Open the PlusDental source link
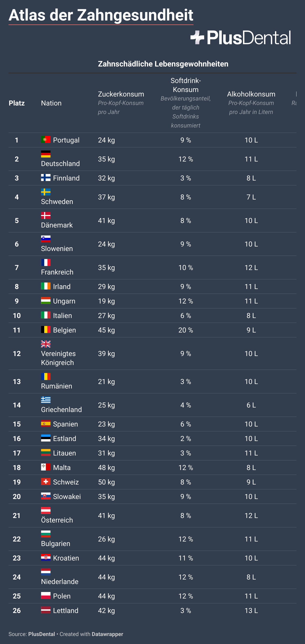This screenshot has height=644, width=305. tap(41, 634)
